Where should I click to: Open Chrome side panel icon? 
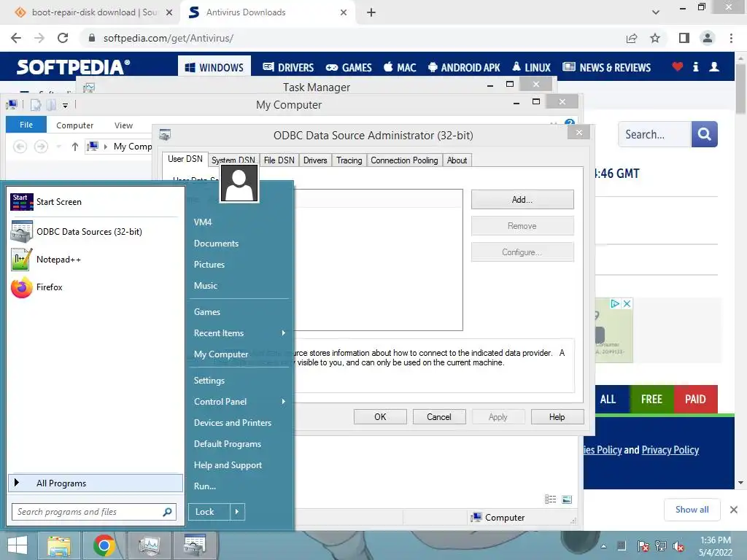pyautogui.click(x=684, y=38)
